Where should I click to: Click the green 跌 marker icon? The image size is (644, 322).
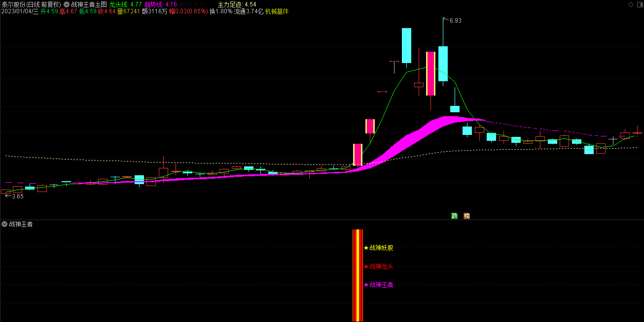(x=454, y=216)
